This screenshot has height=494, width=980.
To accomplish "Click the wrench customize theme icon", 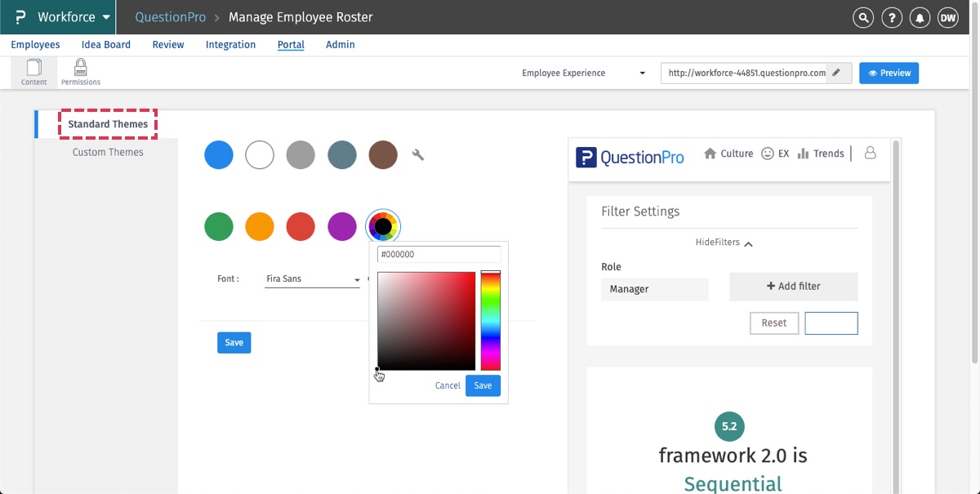I will tap(418, 155).
